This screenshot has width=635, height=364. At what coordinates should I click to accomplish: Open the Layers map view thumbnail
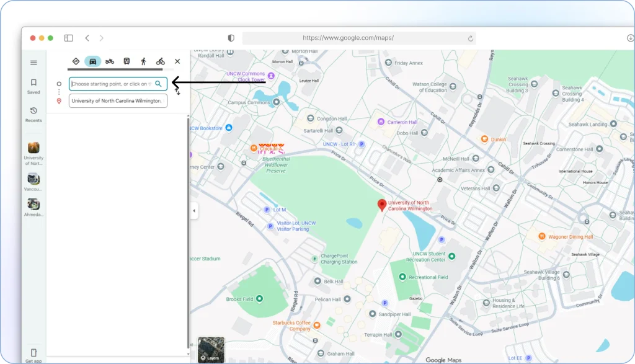coord(211,349)
